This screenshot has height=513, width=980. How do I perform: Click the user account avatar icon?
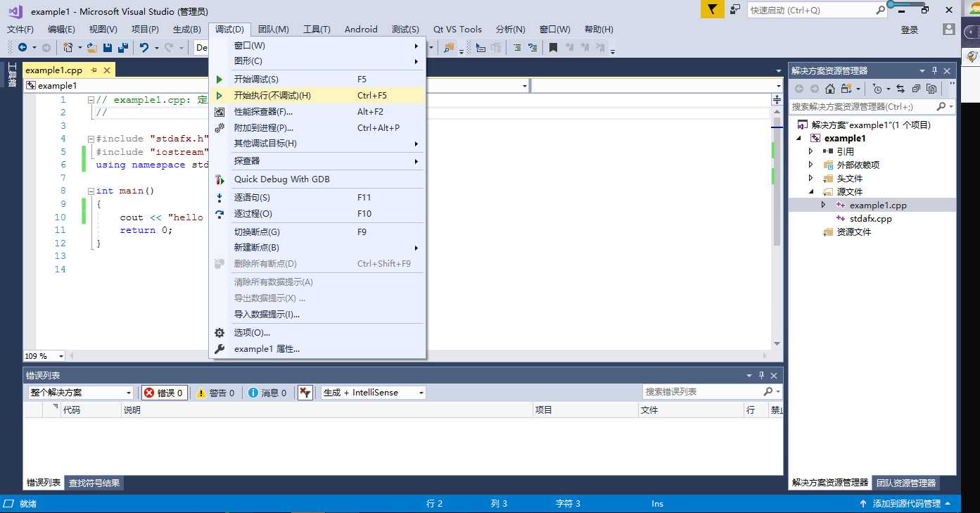pyautogui.click(x=949, y=30)
